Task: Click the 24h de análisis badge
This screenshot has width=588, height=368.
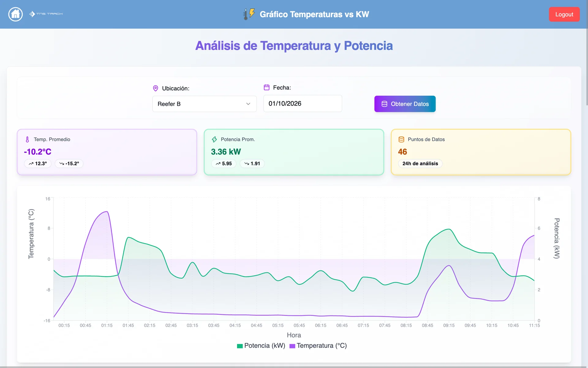Action: point(420,164)
